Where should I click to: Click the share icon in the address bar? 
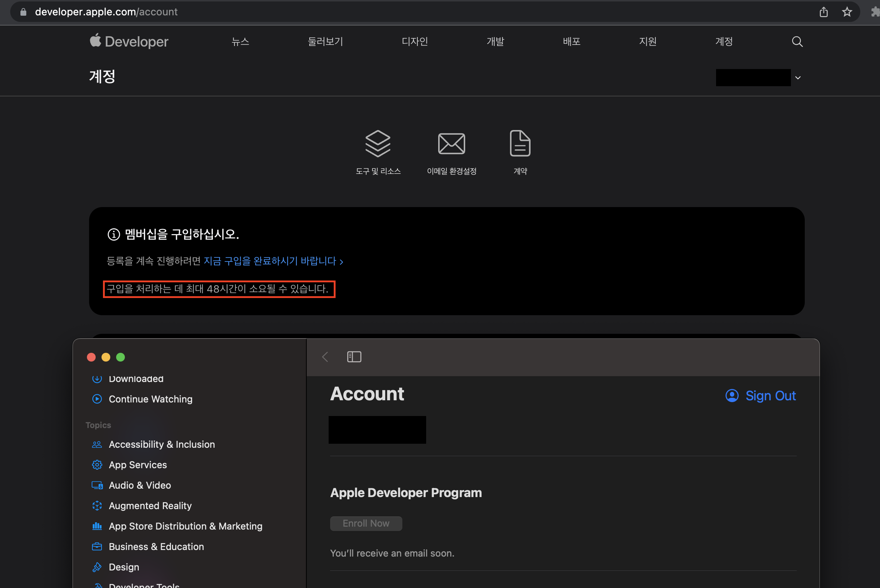[x=823, y=12]
